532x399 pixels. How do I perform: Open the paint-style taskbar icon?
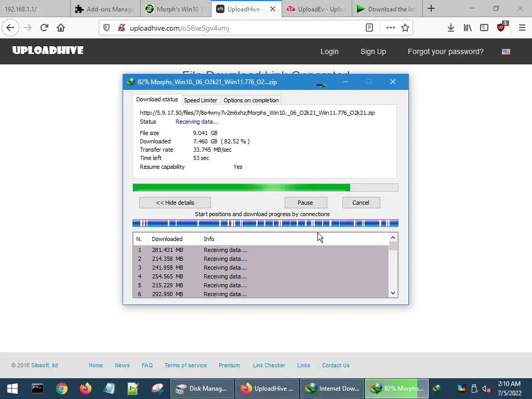click(x=157, y=389)
